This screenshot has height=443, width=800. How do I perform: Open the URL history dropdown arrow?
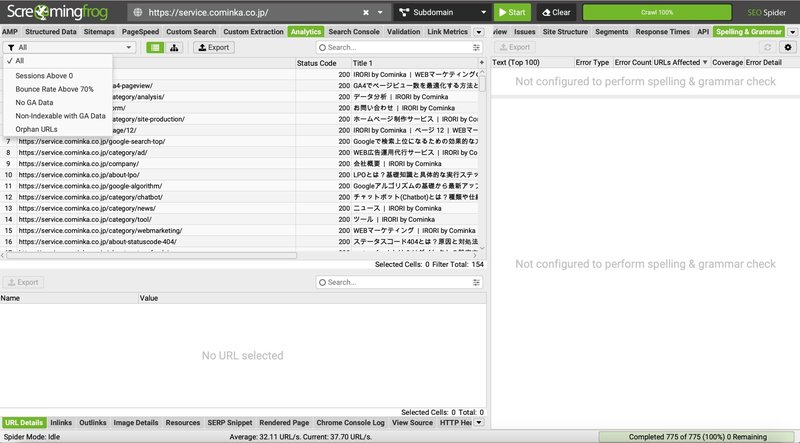(380, 12)
